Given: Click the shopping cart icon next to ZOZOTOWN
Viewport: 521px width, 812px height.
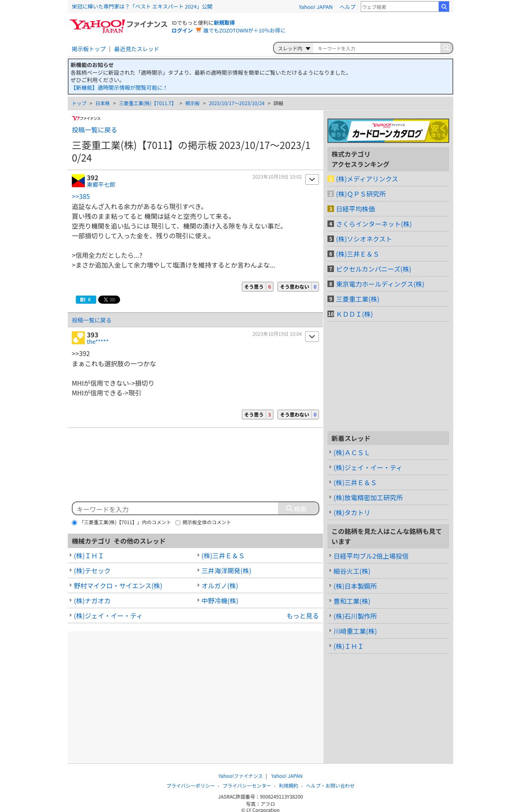Looking at the screenshot, I should point(198,30).
